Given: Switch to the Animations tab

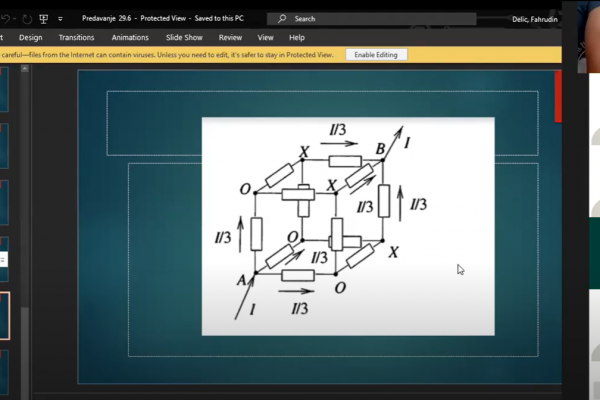Looking at the screenshot, I should (130, 37).
